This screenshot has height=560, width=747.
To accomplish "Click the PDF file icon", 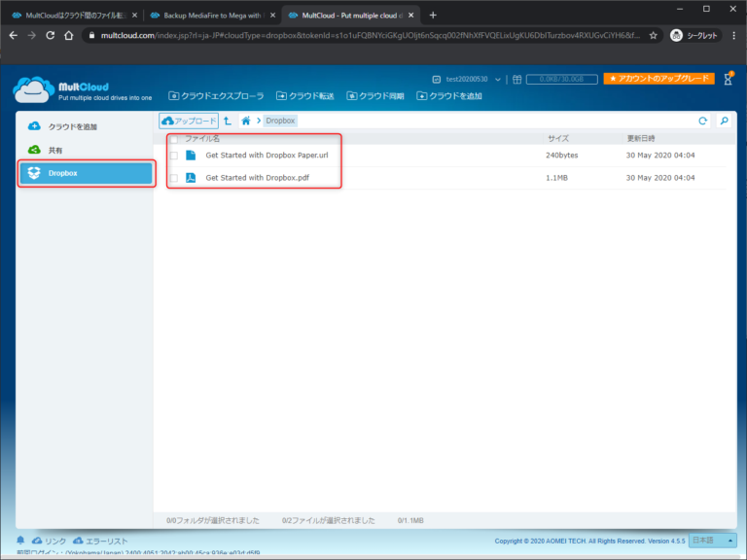I will [191, 178].
